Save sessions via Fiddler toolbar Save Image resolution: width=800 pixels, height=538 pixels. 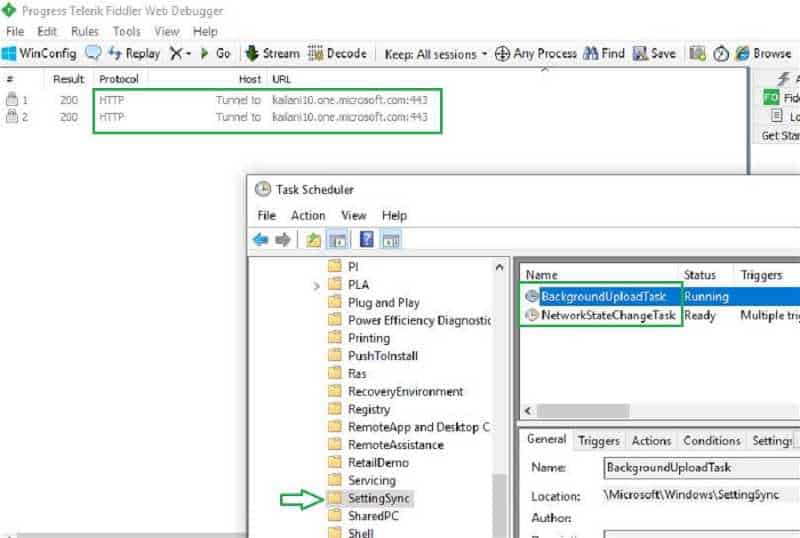click(x=654, y=53)
